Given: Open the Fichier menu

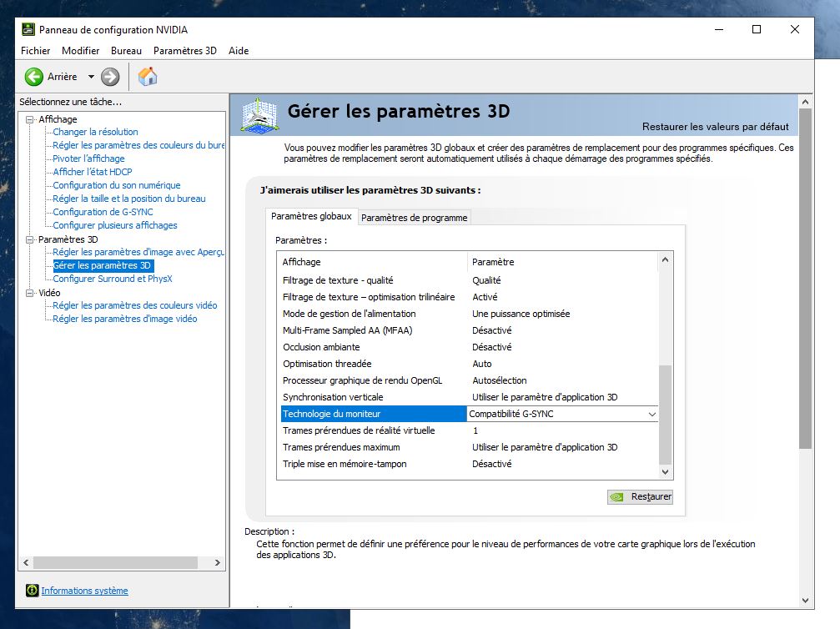Looking at the screenshot, I should 35,51.
